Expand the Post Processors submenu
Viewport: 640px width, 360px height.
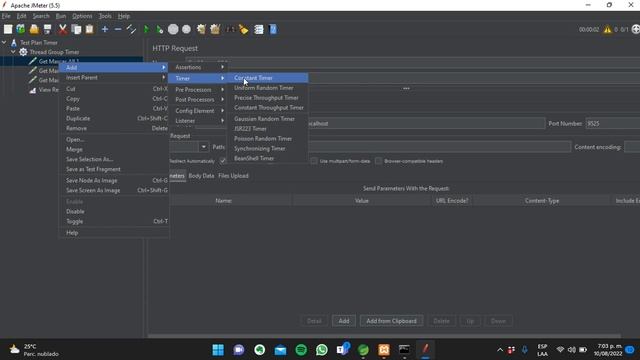198,100
